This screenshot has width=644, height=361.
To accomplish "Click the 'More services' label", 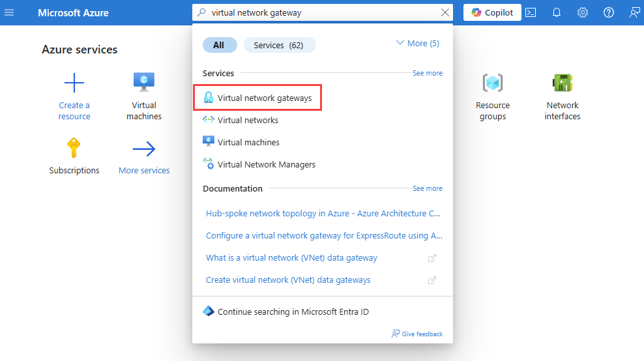I will click(x=144, y=171).
